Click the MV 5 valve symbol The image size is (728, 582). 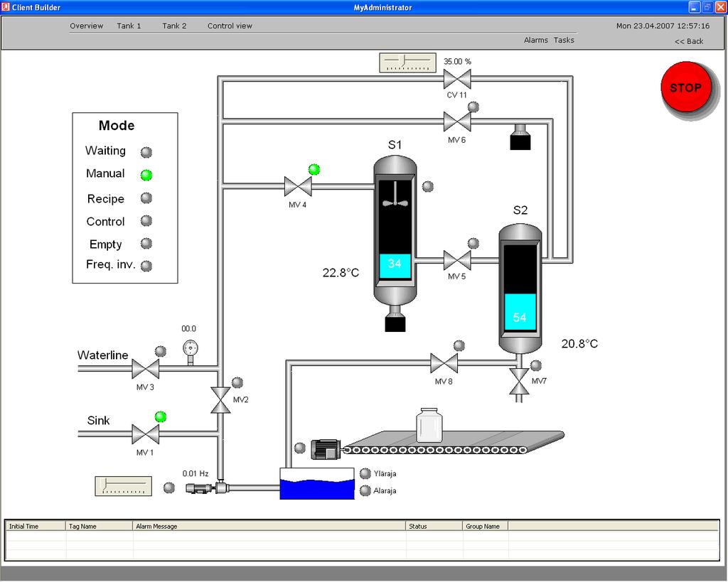point(457,260)
